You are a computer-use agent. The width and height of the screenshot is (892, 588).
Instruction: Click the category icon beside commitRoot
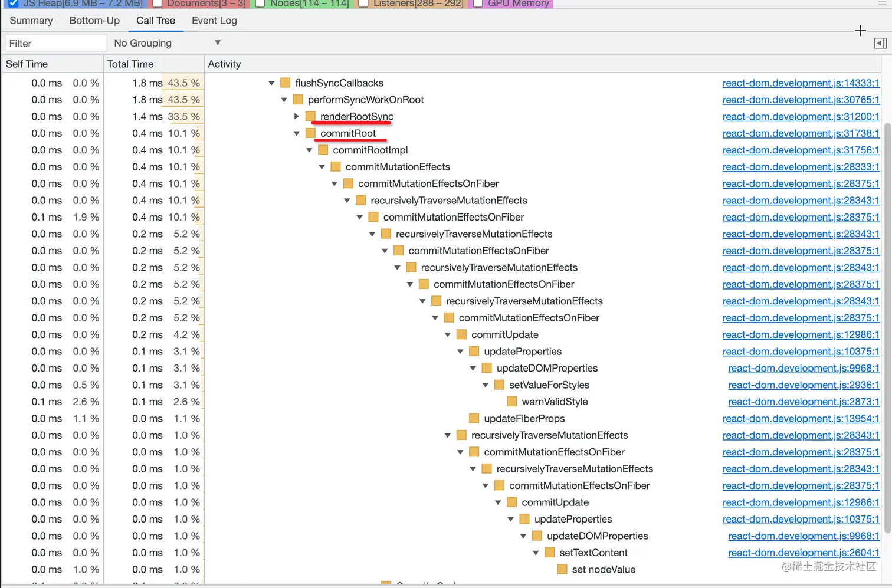coord(311,133)
